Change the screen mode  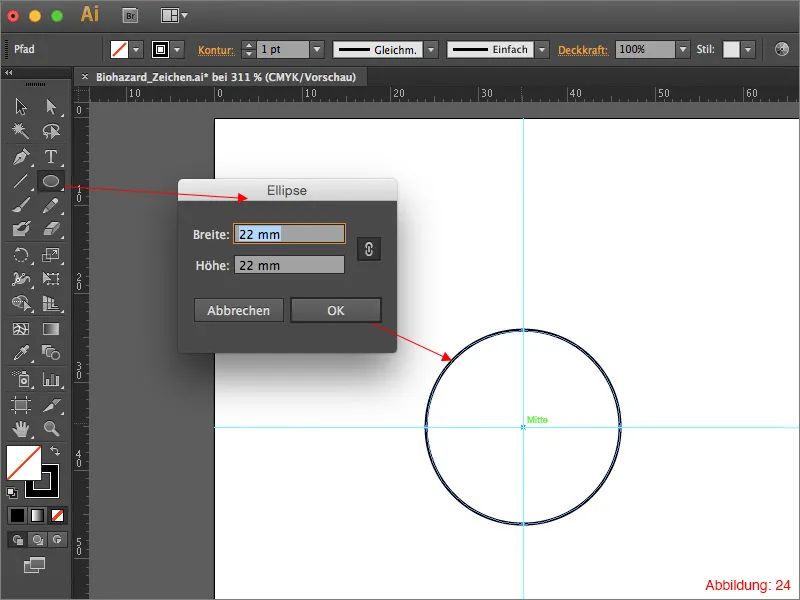(34, 565)
